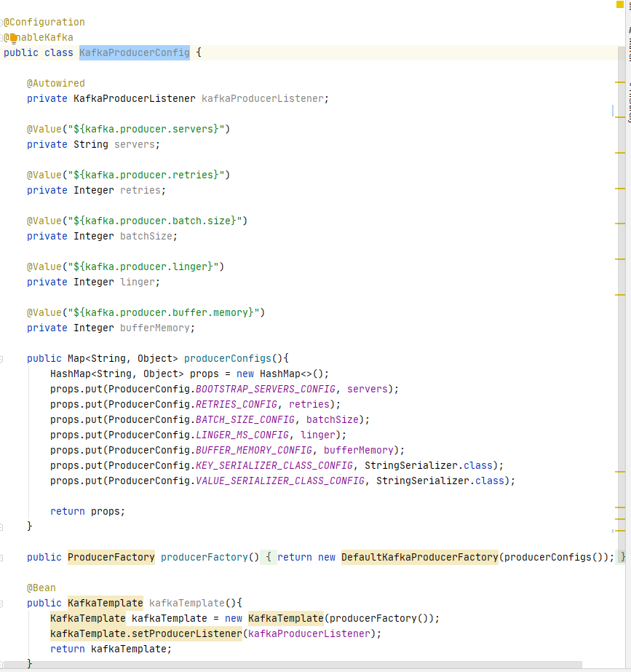Click the blue change marker near the scrollbar

pyautogui.click(x=614, y=110)
